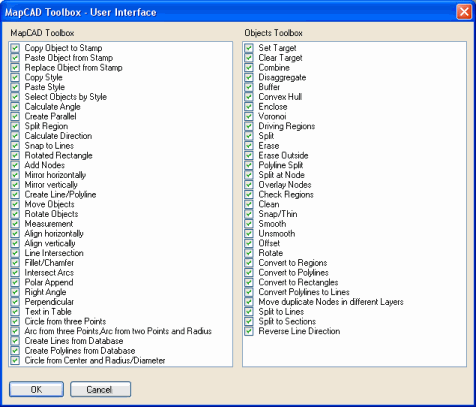The image size is (476, 407).
Task: Close the MapCAD Toolbox dialog window
Action: [464, 12]
